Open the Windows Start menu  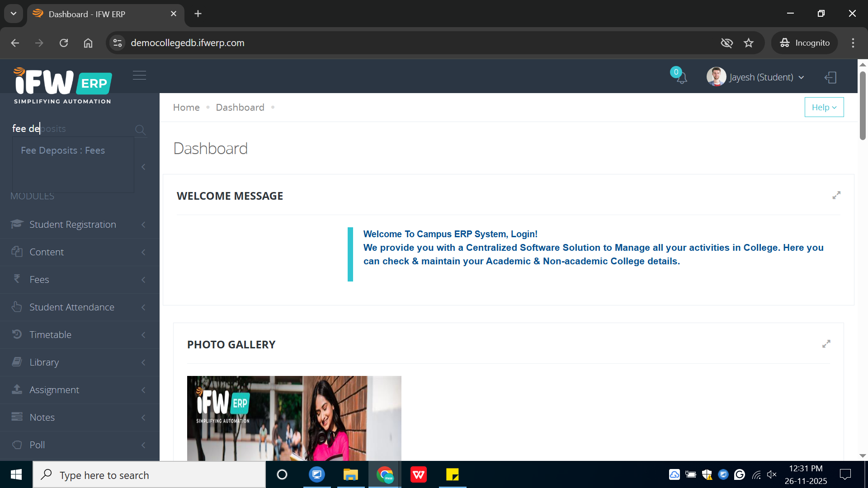click(x=16, y=475)
